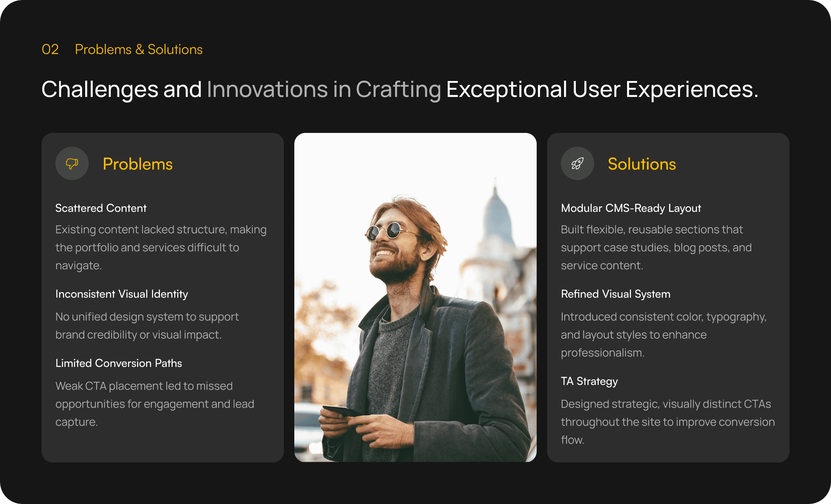Click the 'Refined Visual System' subheading
831x504 pixels.
coord(615,294)
